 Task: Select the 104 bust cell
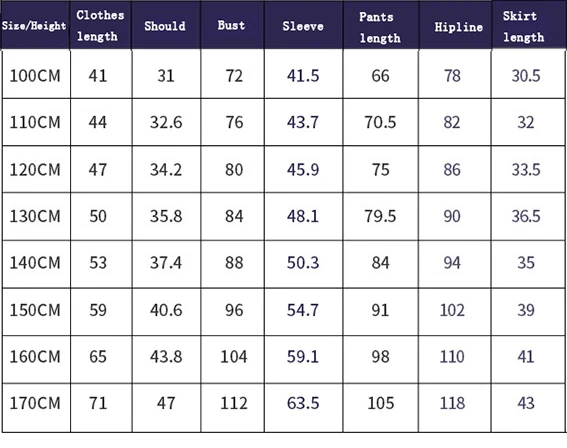[x=234, y=357]
